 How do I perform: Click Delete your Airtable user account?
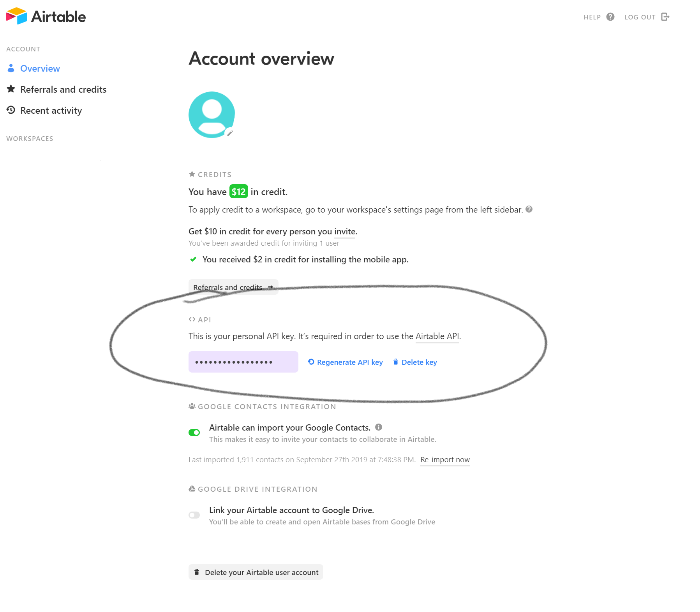[x=256, y=572]
